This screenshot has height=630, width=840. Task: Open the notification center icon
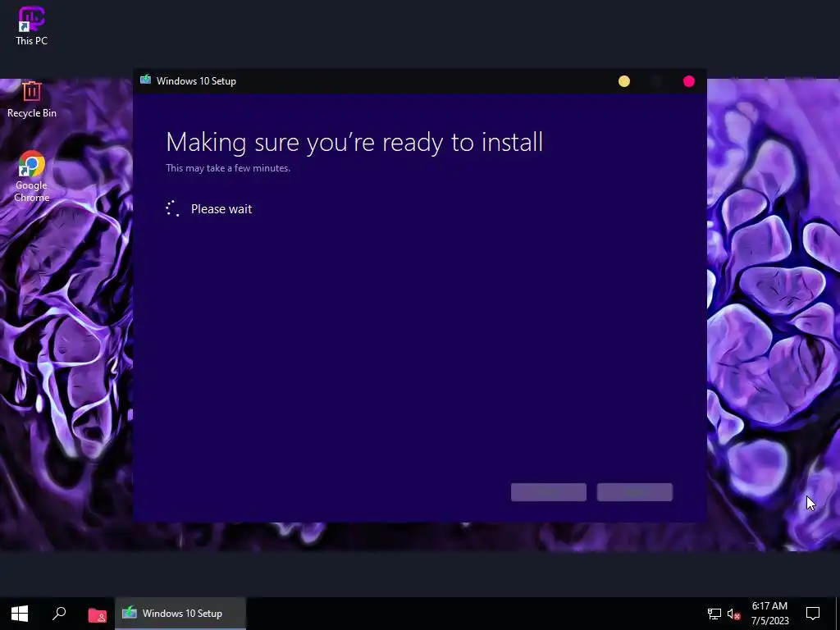[x=813, y=614]
